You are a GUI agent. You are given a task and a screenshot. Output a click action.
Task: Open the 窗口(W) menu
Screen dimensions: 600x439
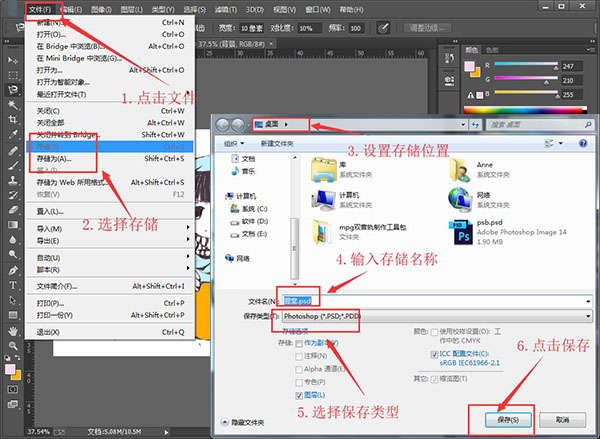click(x=318, y=9)
